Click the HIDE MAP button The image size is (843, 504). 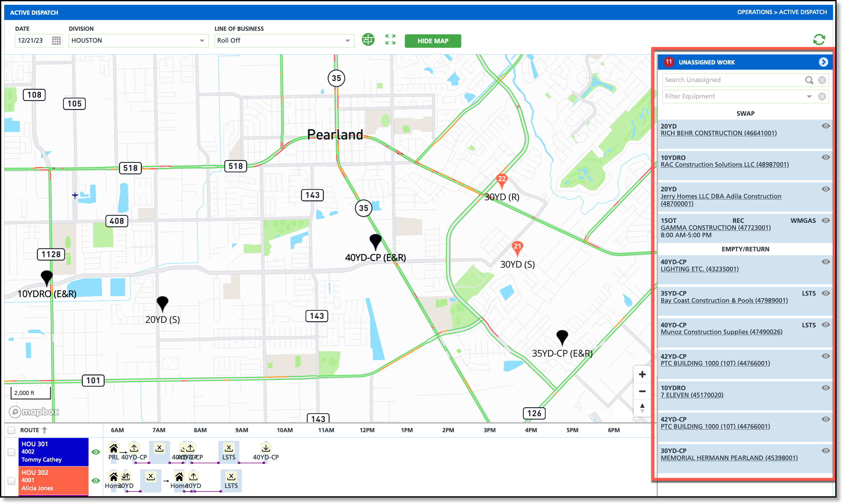click(x=432, y=41)
